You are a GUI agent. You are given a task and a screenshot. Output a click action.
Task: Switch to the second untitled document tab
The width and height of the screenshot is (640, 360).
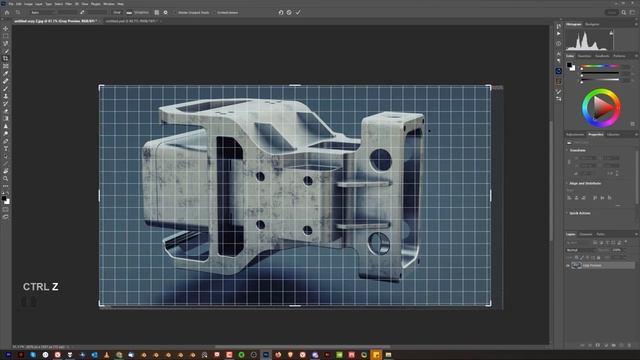[131, 21]
